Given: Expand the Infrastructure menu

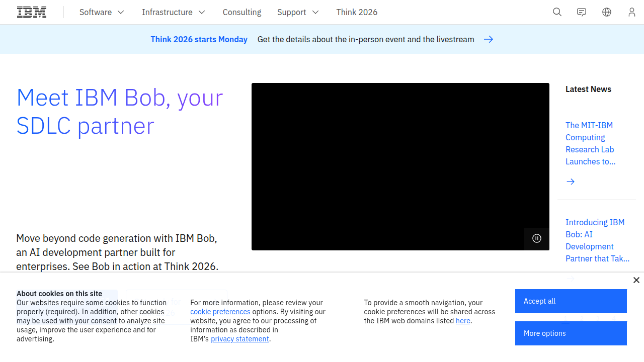Looking at the screenshot, I should pos(174,12).
